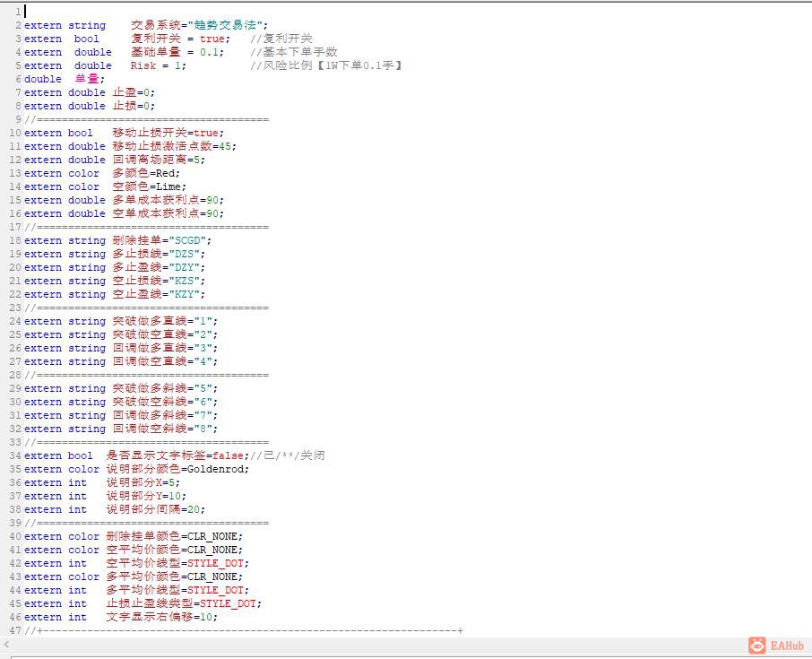This screenshot has height=659, width=812.
Task: Click the 多单成本获利点=90 line
Action: pos(124,200)
